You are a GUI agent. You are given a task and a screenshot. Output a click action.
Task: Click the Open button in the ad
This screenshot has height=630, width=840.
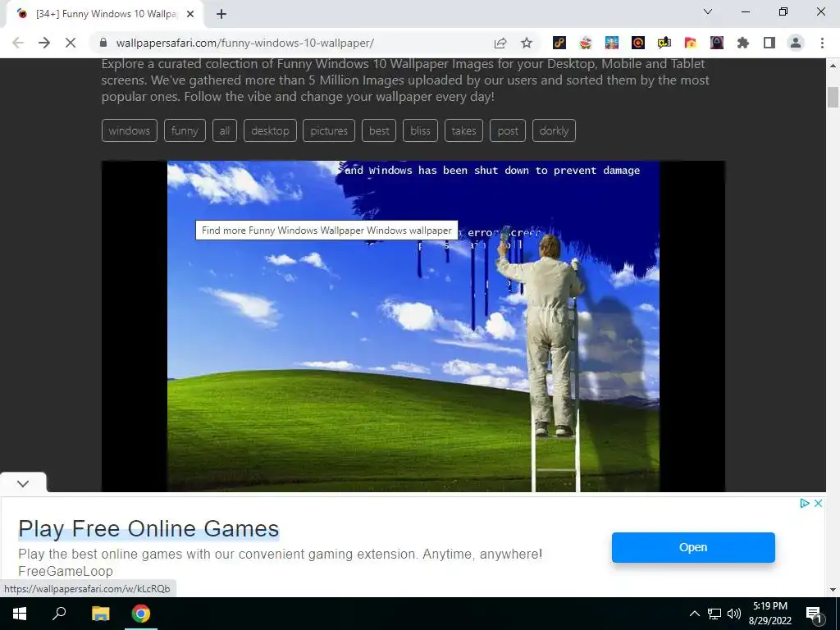(x=693, y=547)
